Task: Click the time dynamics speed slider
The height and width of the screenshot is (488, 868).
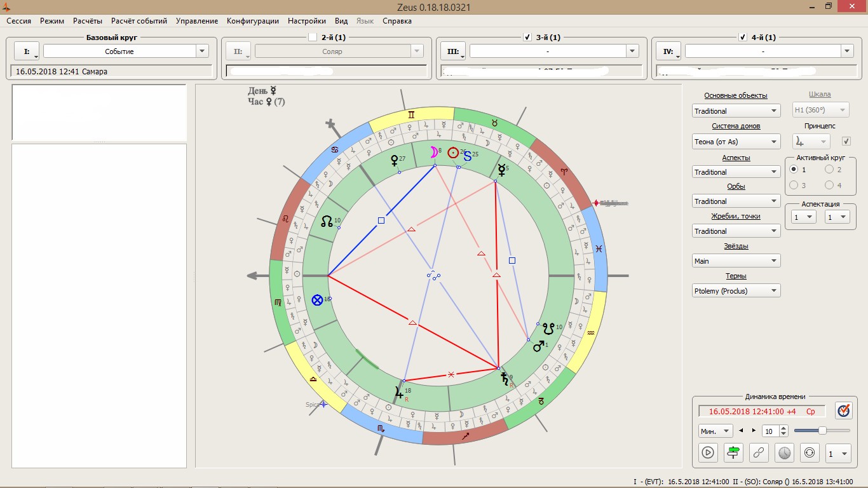Action: [822, 431]
